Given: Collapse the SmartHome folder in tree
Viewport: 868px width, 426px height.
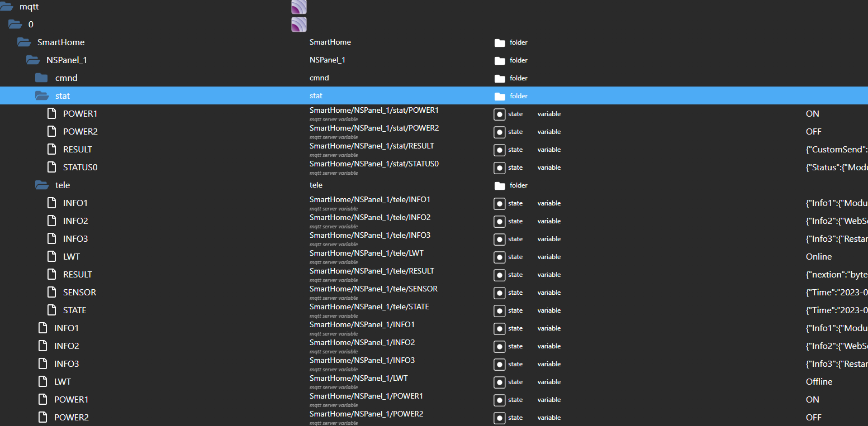Looking at the screenshot, I should (24, 42).
